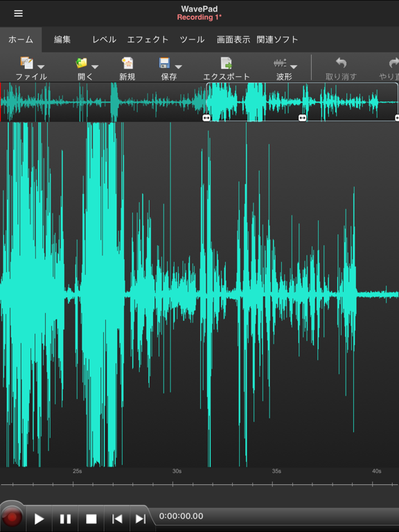Create new file with 新規 icon
The image size is (399, 532).
pos(127,63)
